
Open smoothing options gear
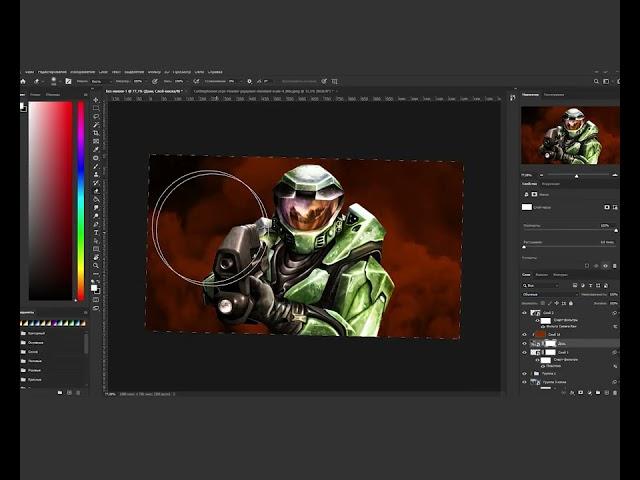249,81
